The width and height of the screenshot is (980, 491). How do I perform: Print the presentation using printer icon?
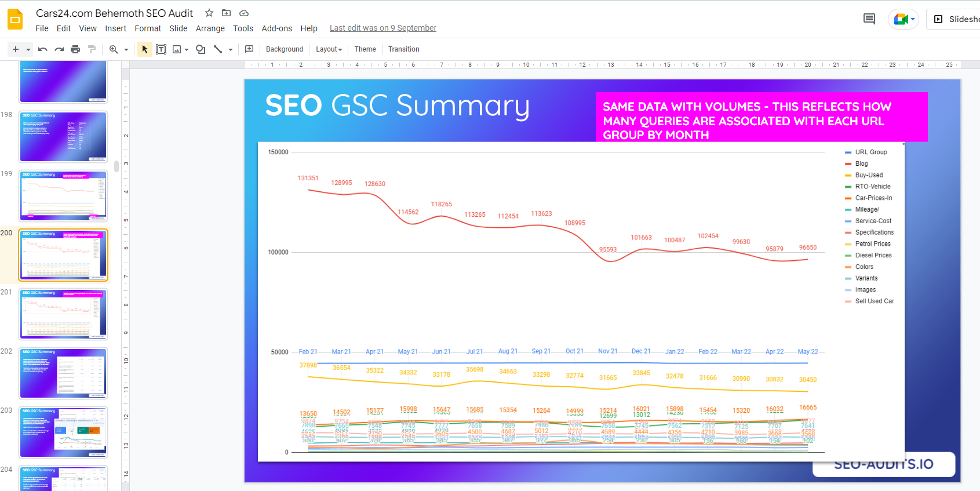point(75,49)
